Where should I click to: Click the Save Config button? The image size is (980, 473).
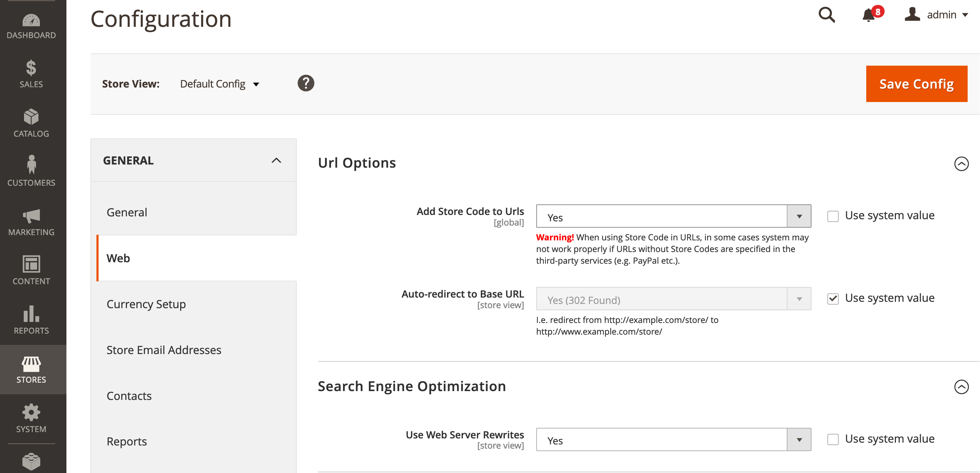(916, 84)
